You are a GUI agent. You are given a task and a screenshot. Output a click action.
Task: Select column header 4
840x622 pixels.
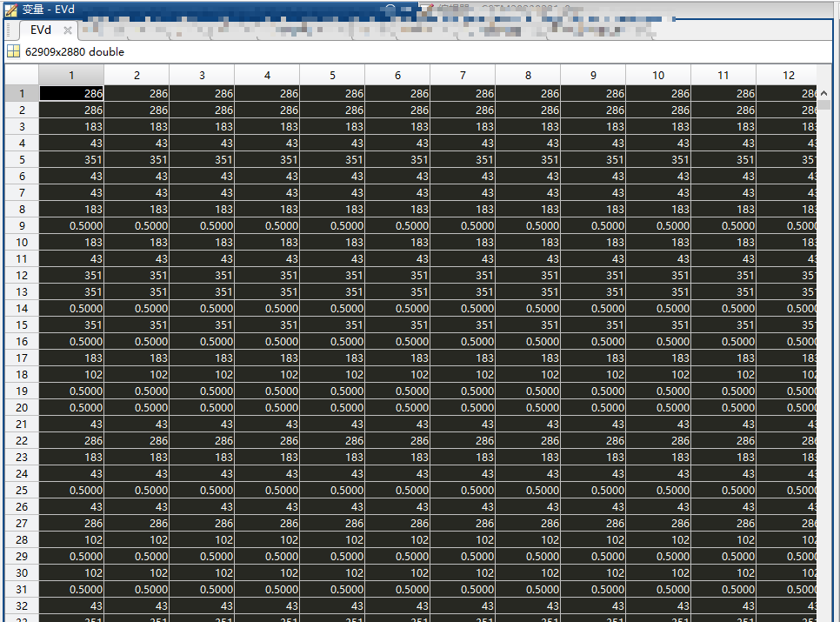(x=267, y=75)
